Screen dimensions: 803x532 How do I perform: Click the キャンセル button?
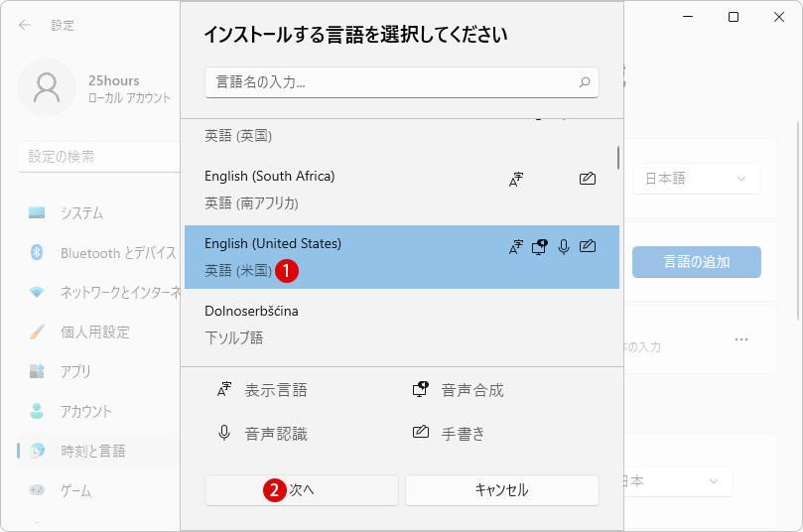(x=502, y=490)
